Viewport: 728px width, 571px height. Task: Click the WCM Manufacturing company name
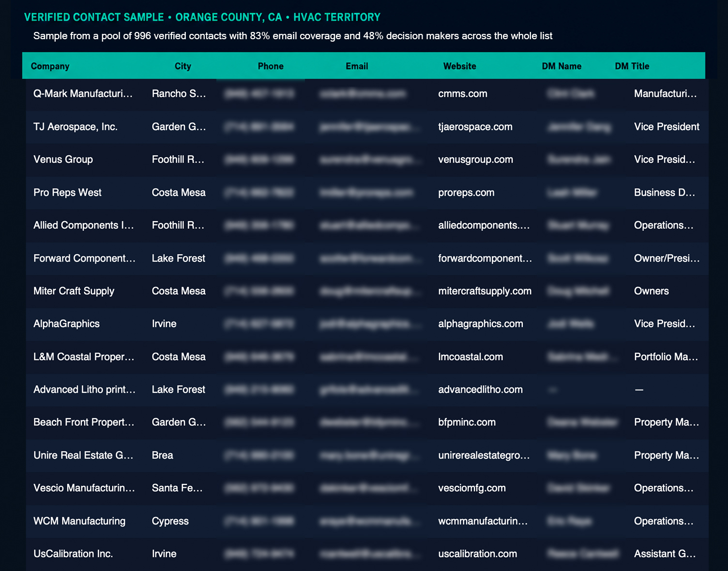(79, 521)
